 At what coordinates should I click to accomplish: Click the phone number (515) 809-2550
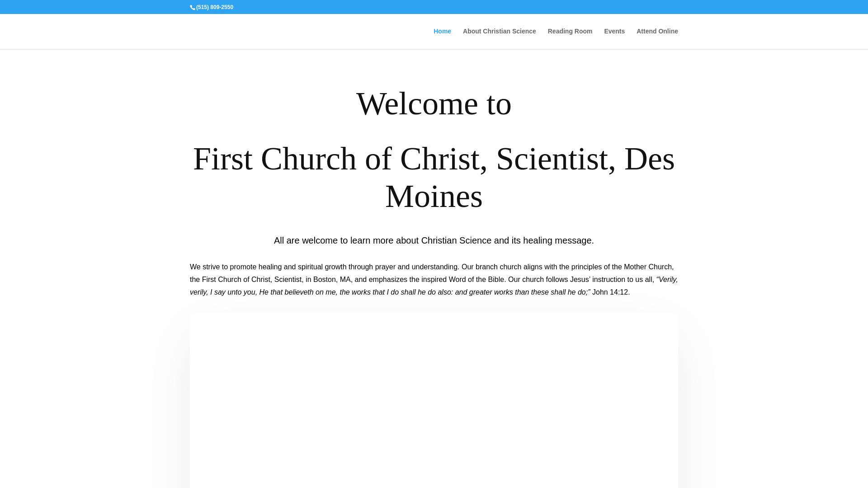215,7
